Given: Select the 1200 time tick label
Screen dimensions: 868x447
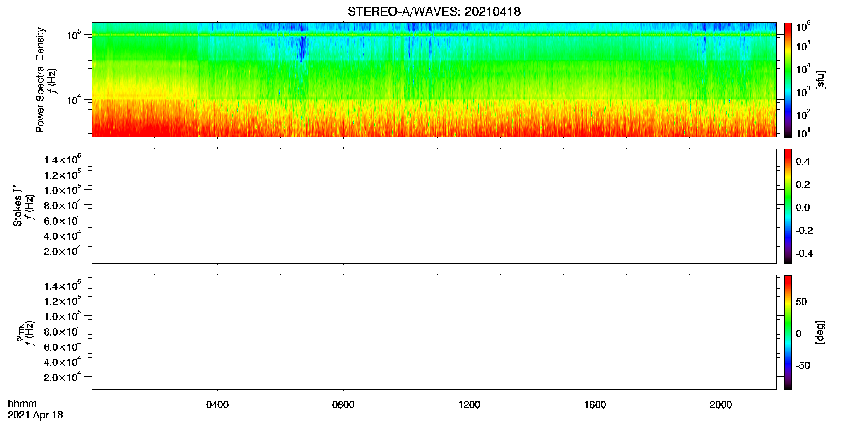Looking at the screenshot, I should click(469, 405).
